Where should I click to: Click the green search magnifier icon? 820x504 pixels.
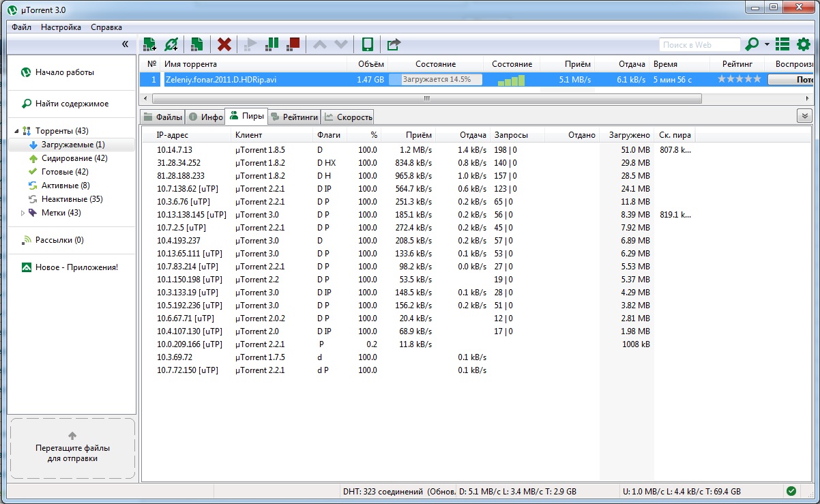tap(752, 44)
